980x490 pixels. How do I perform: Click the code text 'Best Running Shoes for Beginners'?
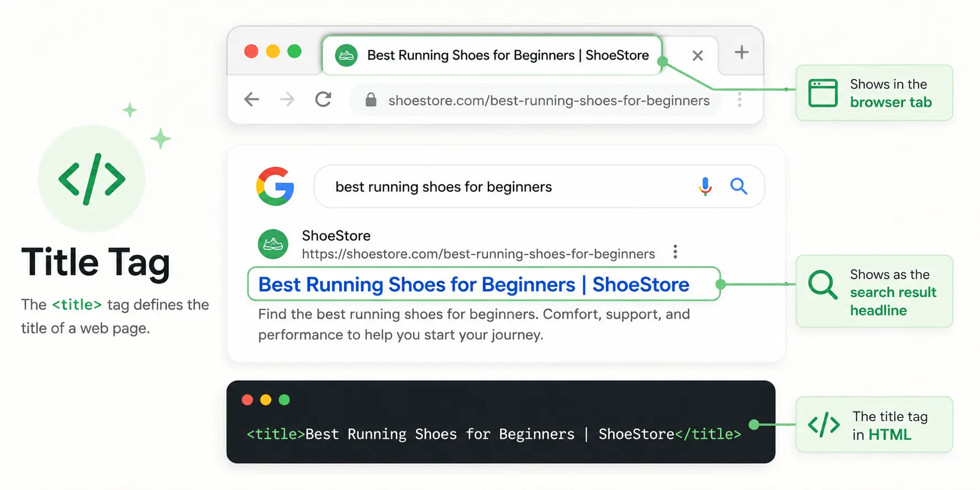point(440,434)
